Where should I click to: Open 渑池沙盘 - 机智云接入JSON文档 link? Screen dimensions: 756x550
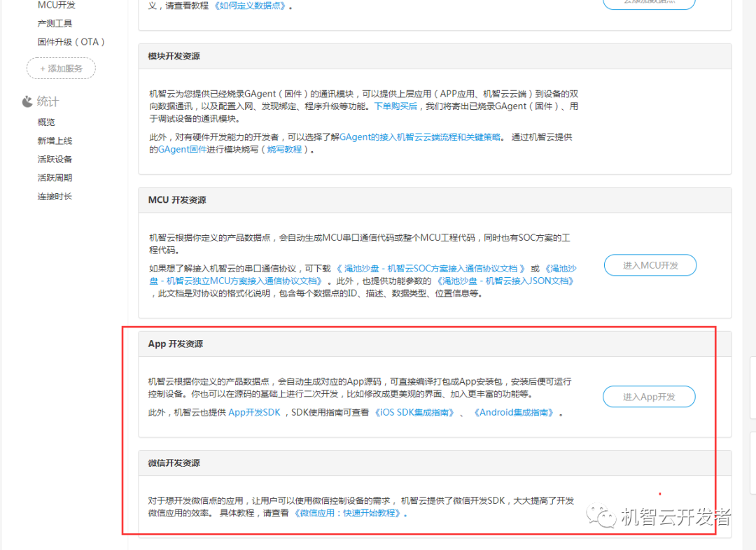[x=506, y=281]
